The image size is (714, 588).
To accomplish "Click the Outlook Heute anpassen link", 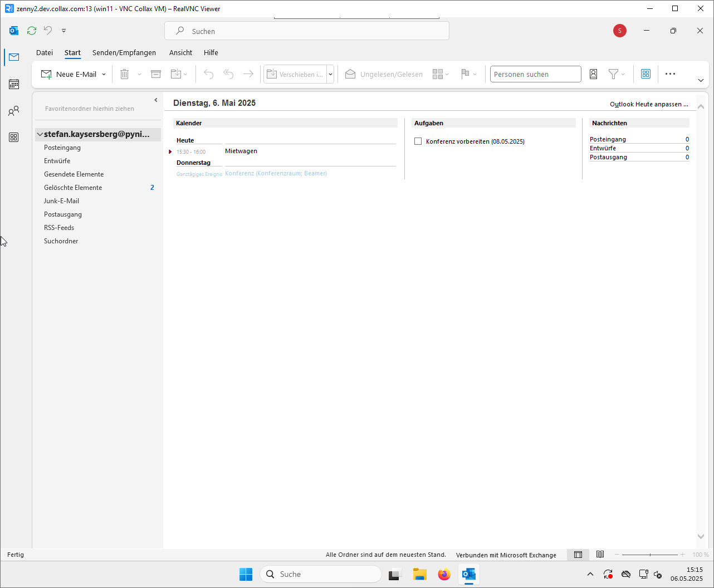I will pos(648,104).
